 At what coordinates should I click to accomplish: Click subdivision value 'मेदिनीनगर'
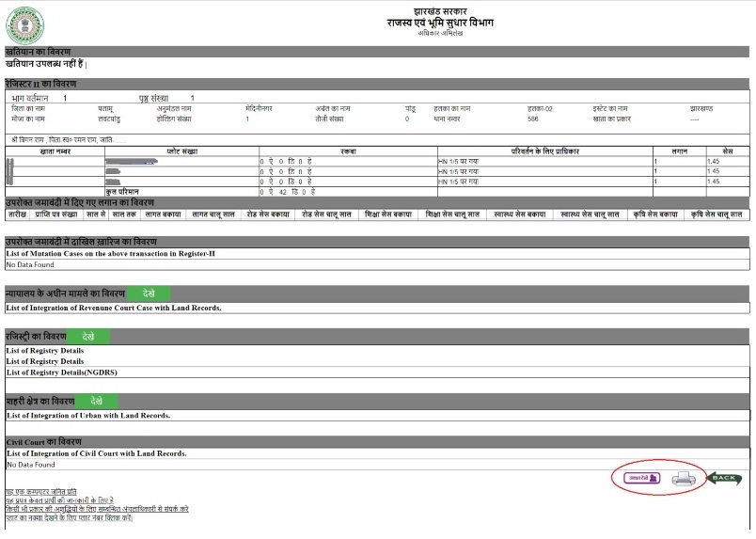pos(259,108)
